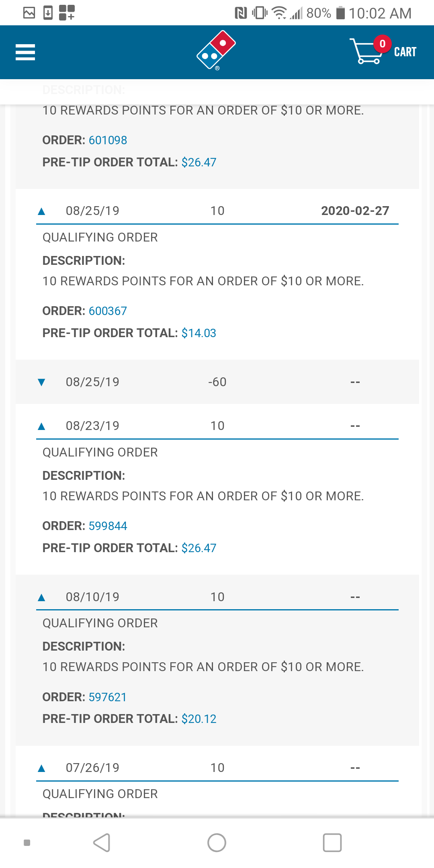Tap the recent apps navigation icon
The height and width of the screenshot is (868, 434).
coord(331,842)
